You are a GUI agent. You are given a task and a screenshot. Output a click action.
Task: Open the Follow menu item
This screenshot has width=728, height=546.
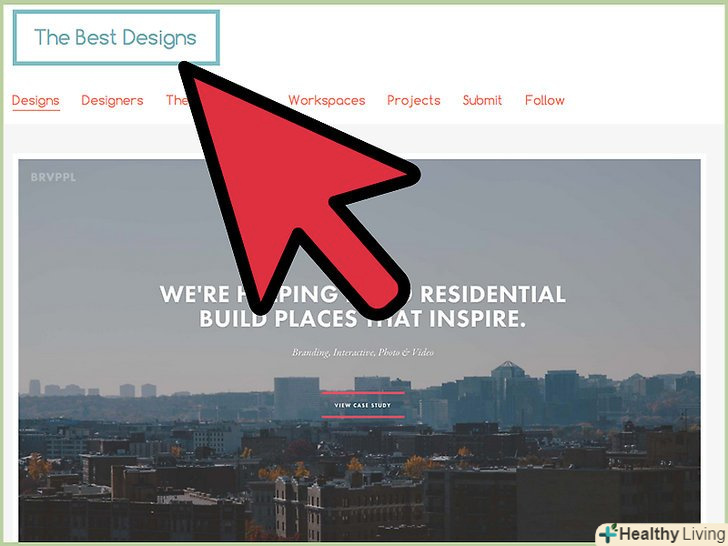pos(545,100)
